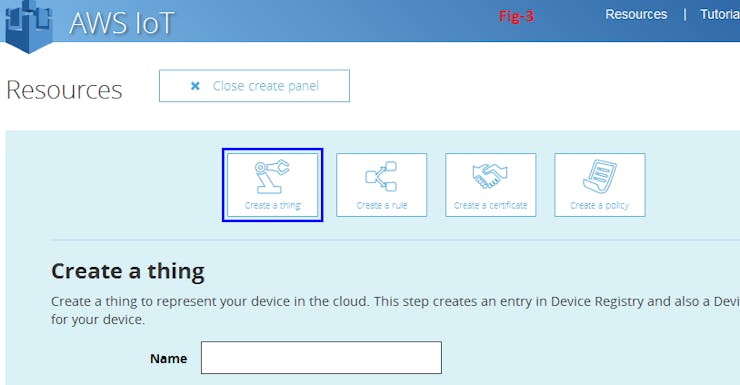740x385 pixels.
Task: Focus the Name input field
Action: pos(321,358)
